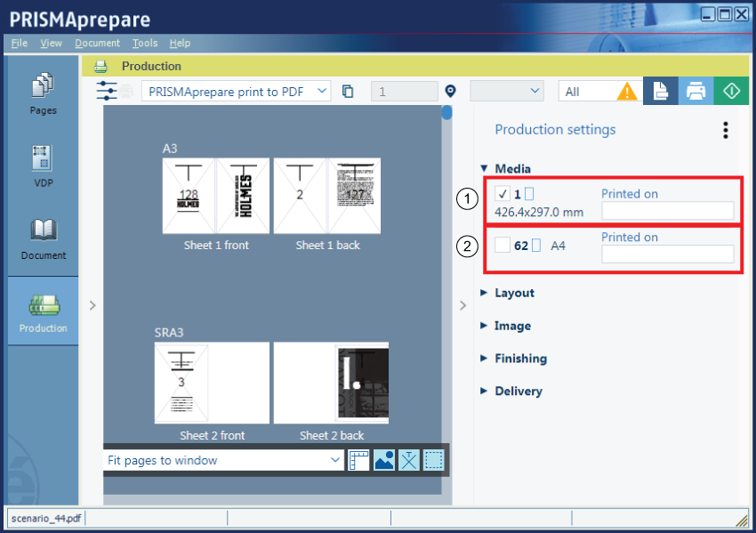The image size is (756, 533).
Task: Open the Tools menu
Action: point(145,43)
